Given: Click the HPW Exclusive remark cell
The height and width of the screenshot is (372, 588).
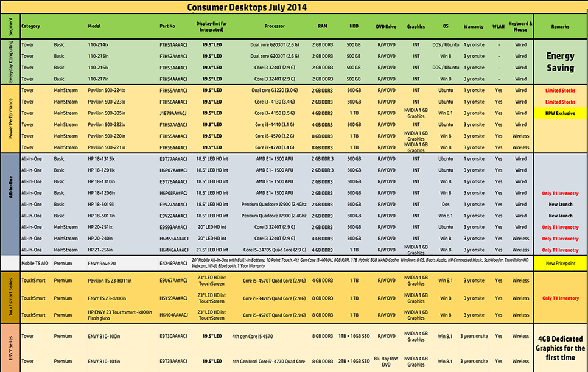Looking at the screenshot, I should pos(560,113).
